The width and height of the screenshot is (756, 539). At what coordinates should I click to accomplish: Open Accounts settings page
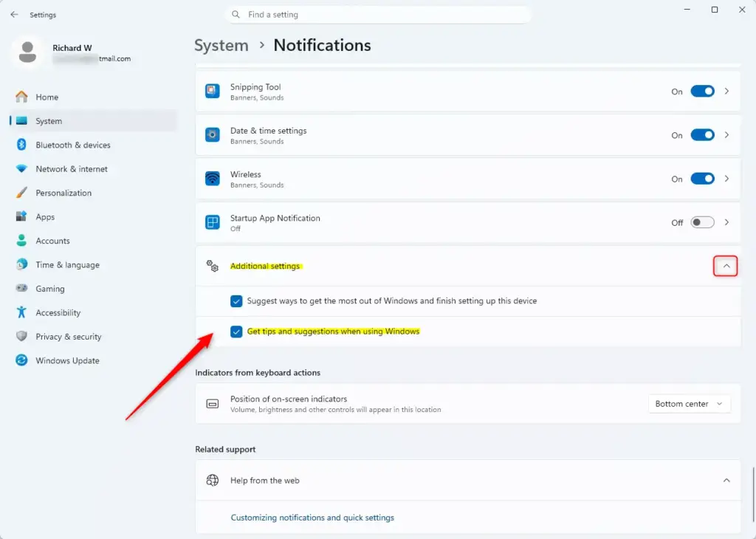coord(93,241)
